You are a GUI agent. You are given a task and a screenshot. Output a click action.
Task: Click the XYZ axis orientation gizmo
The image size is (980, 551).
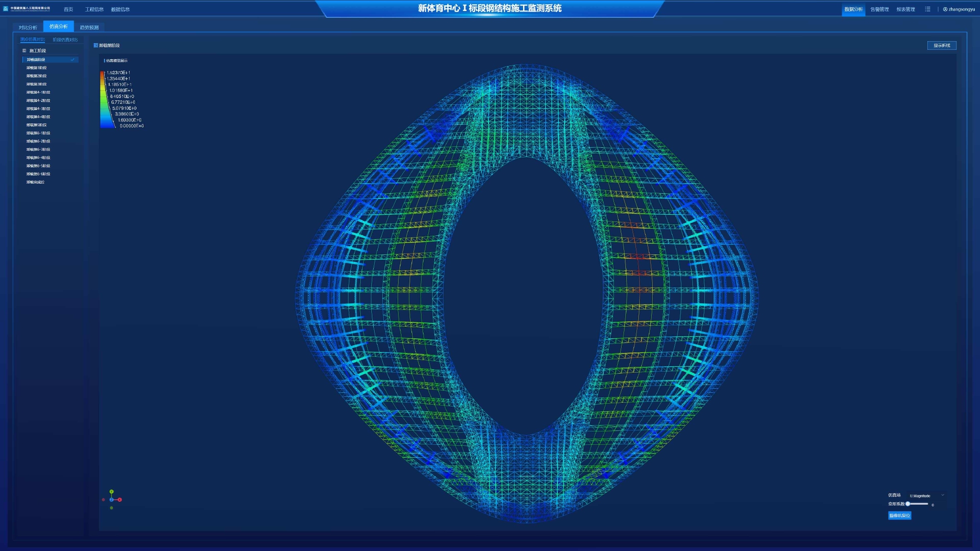pyautogui.click(x=111, y=499)
